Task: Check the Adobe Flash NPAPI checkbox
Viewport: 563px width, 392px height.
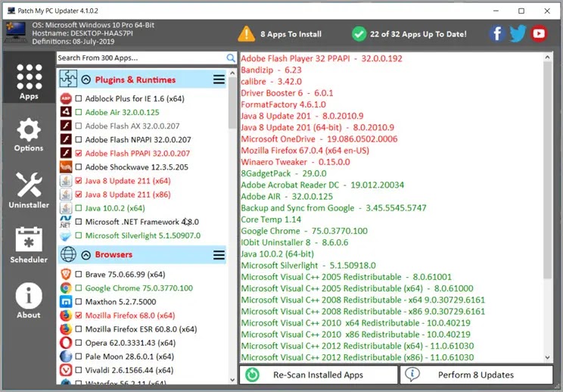Action: click(79, 139)
